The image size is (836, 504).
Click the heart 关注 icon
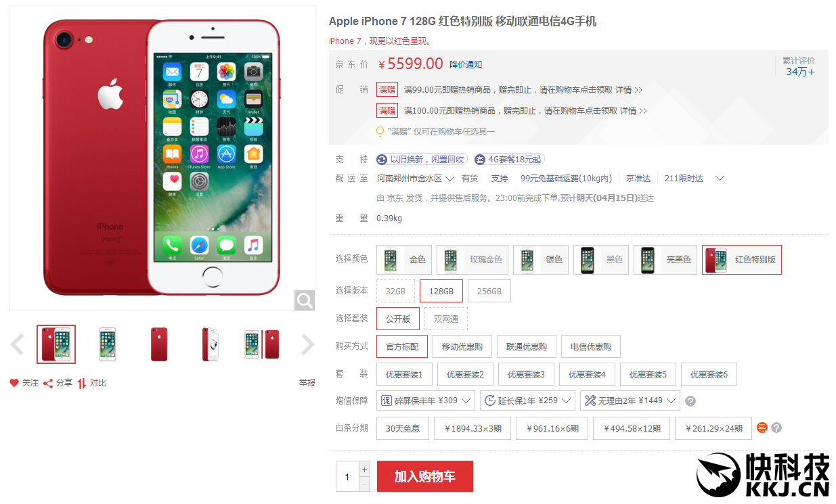[14, 383]
